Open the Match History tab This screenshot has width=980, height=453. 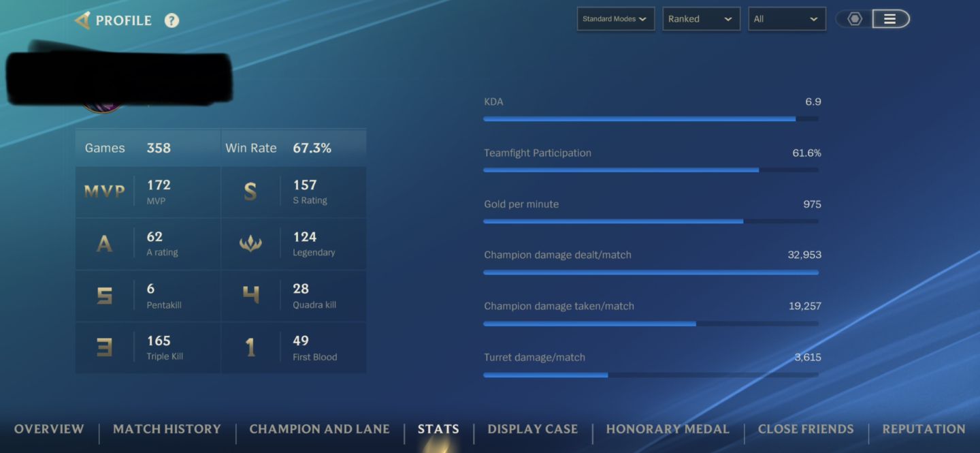click(167, 429)
